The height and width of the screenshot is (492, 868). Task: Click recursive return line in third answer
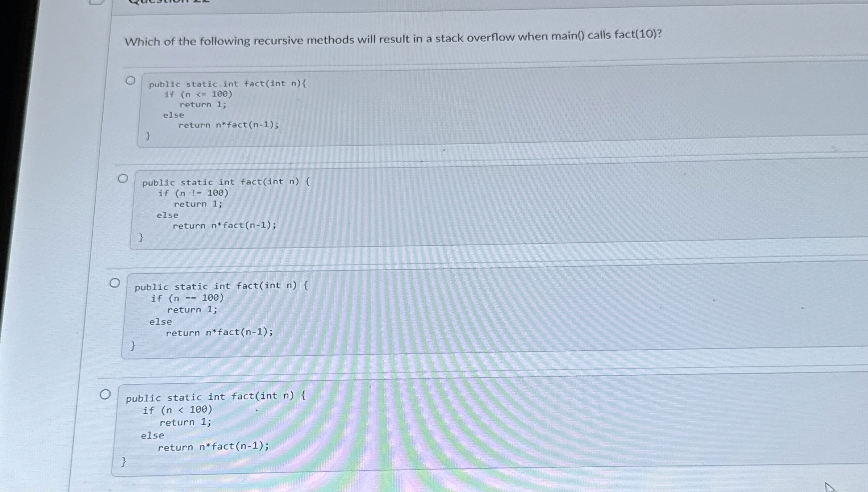tap(219, 332)
